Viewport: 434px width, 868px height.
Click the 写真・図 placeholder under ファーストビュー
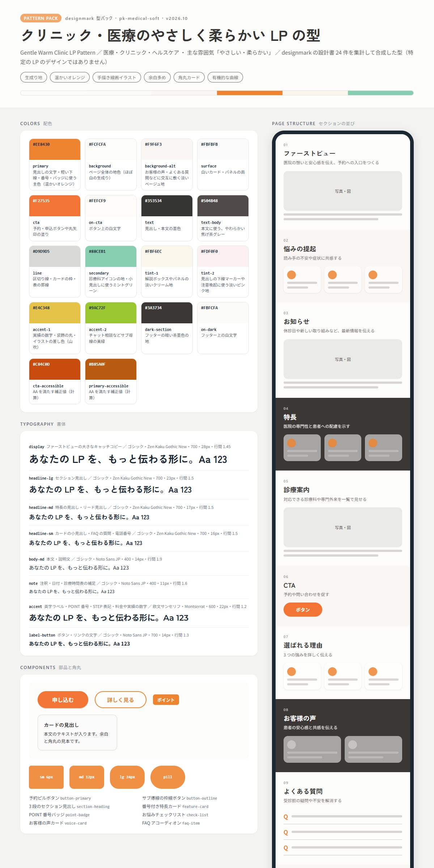(x=343, y=191)
